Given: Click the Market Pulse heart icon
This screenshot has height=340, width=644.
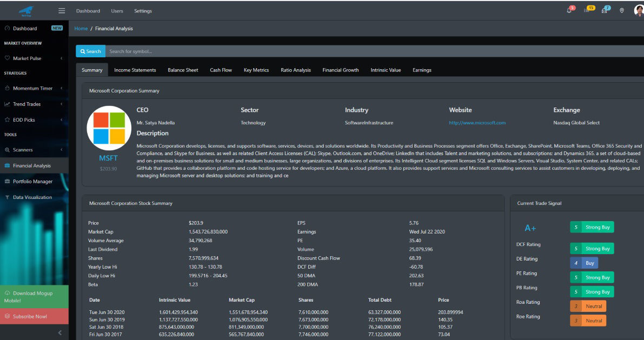Looking at the screenshot, I should (7, 58).
